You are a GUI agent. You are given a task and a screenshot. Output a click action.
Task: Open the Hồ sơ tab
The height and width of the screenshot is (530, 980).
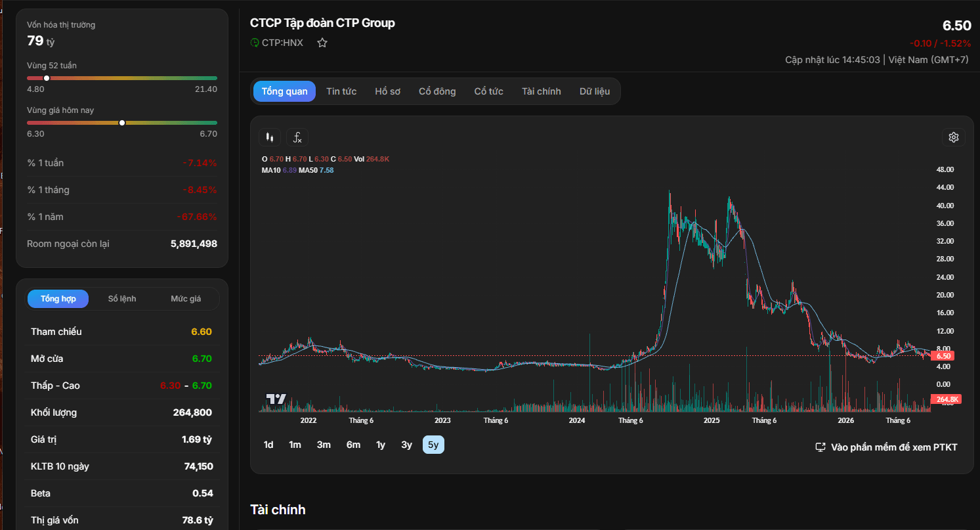click(x=388, y=91)
